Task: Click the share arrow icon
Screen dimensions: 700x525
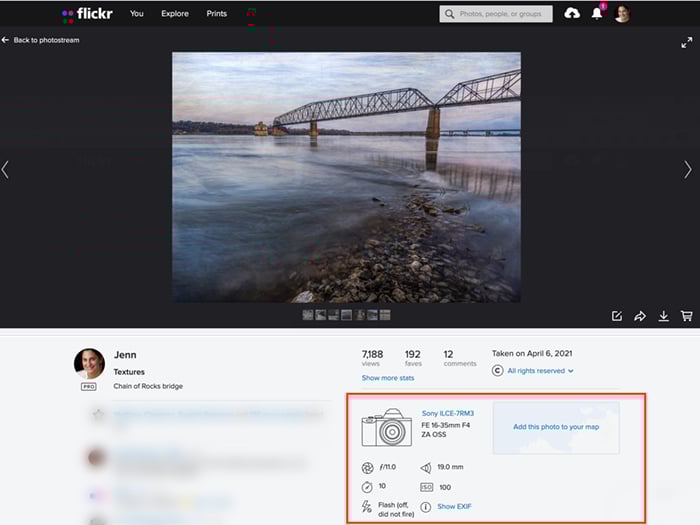Action: point(640,316)
